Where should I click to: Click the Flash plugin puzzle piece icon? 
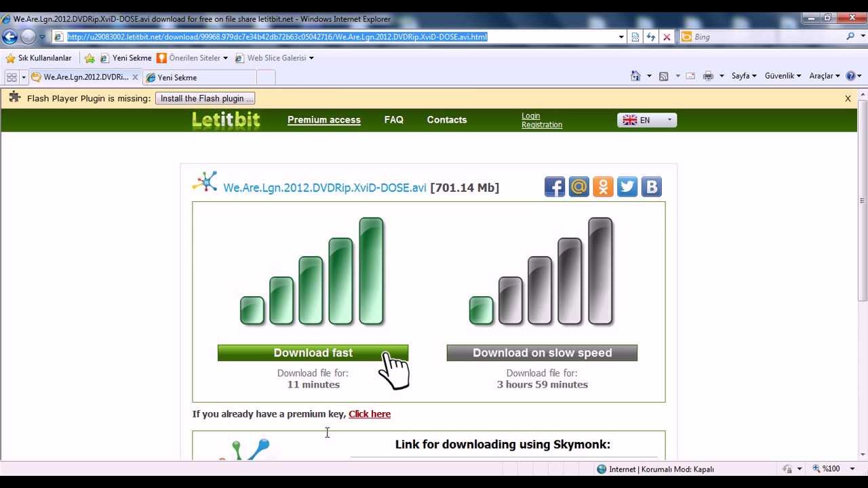(x=14, y=98)
